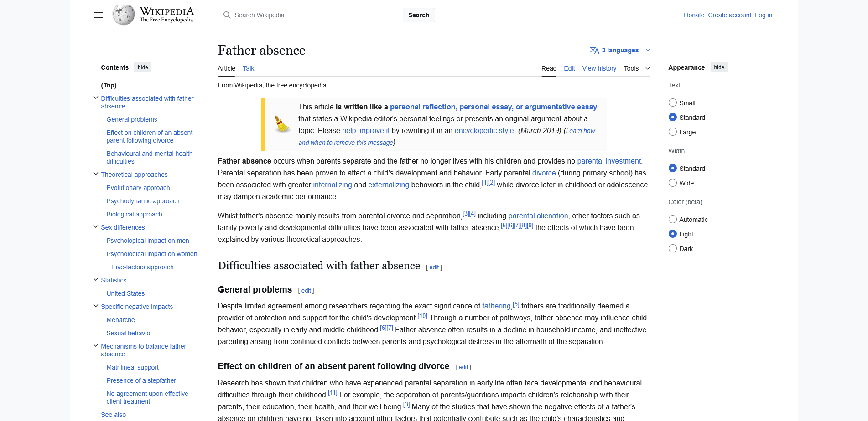
Task: Select Standard text size
Action: [x=672, y=118]
